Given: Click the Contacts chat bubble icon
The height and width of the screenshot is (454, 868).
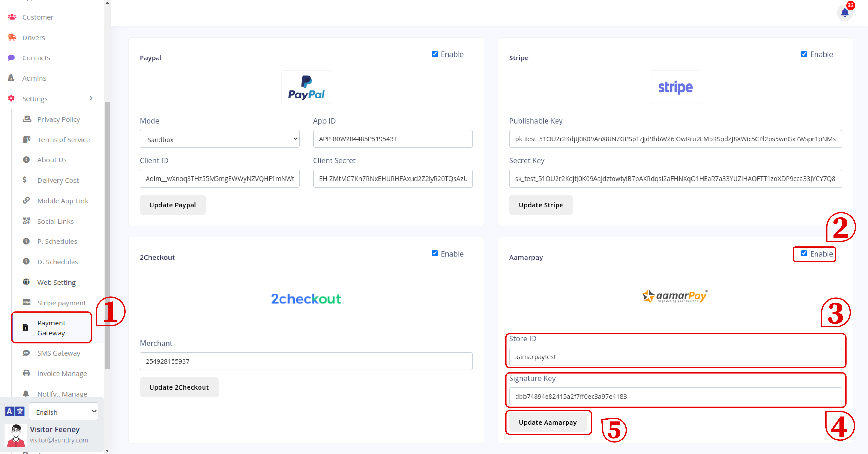Looking at the screenshot, I should coord(11,58).
